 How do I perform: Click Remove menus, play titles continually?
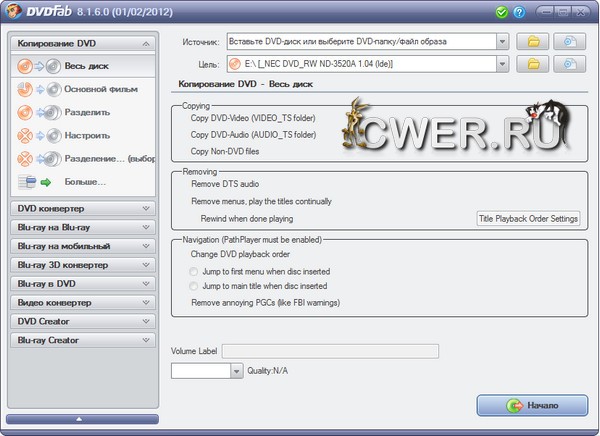[261, 201]
